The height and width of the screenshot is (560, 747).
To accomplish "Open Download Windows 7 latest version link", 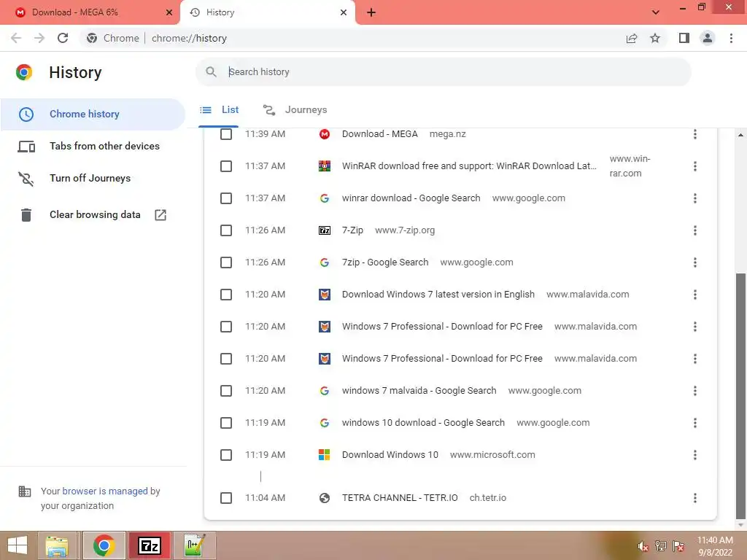I will tap(438, 295).
